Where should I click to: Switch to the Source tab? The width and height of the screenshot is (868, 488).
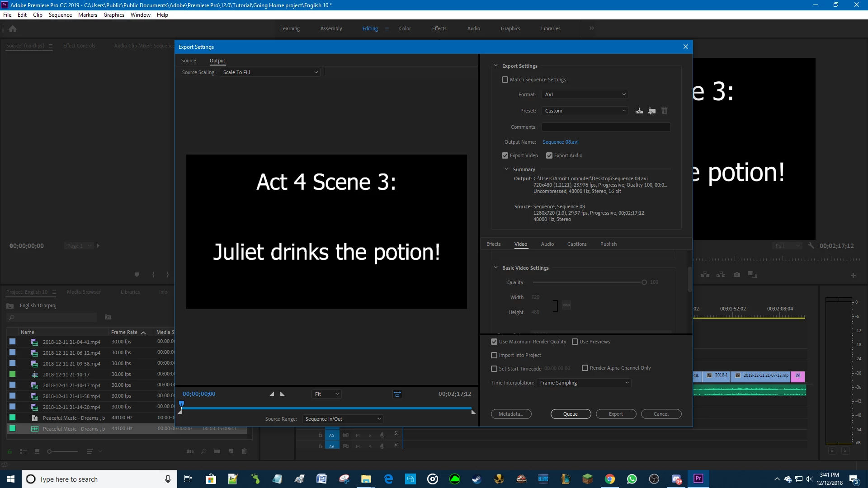pyautogui.click(x=189, y=61)
